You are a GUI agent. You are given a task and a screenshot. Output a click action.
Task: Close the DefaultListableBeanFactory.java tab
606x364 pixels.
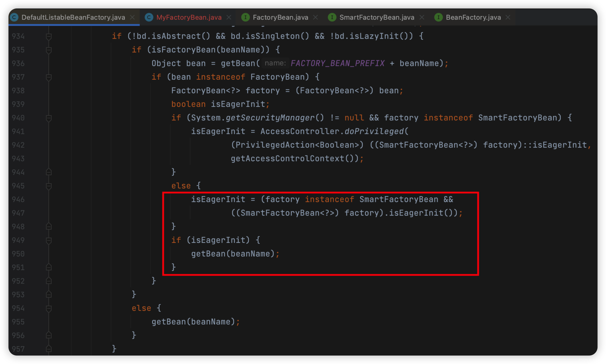click(x=132, y=17)
